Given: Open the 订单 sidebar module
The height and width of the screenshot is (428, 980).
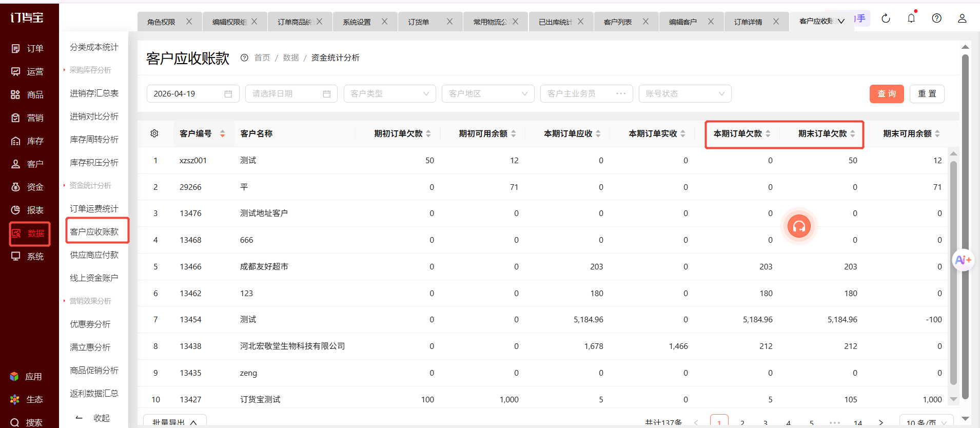Looking at the screenshot, I should [x=28, y=48].
